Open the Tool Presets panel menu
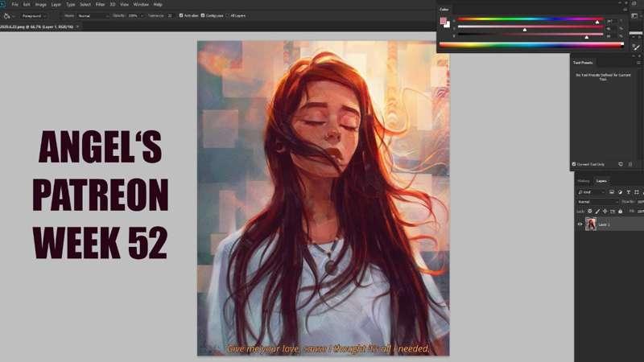 tap(638, 63)
